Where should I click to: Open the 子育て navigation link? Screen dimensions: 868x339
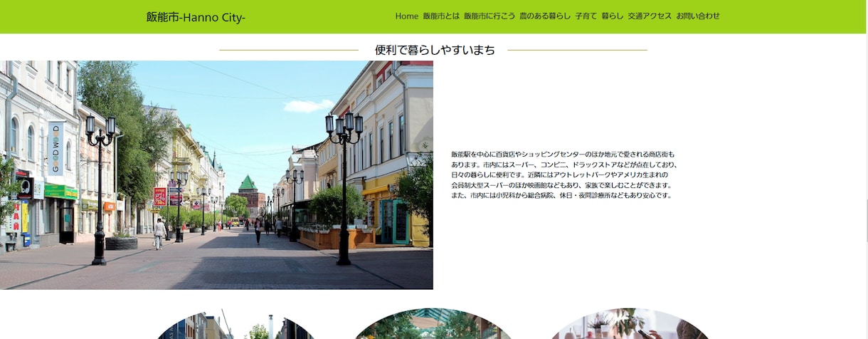(x=586, y=16)
